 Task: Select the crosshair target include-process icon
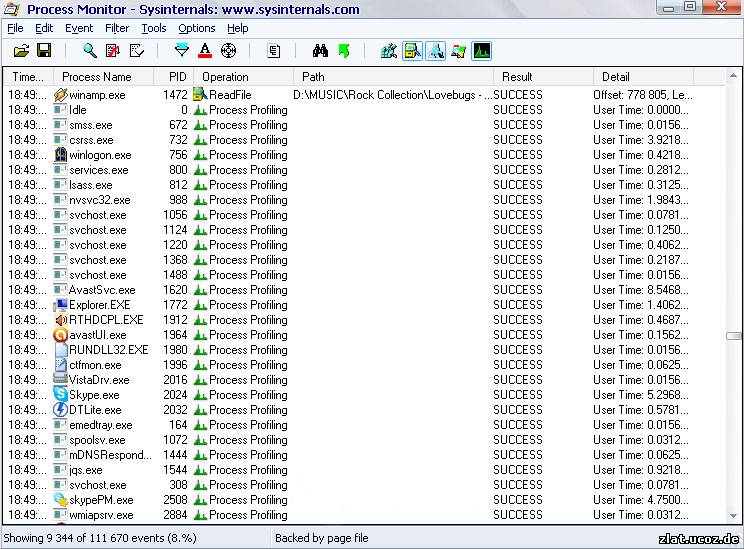tap(228, 50)
